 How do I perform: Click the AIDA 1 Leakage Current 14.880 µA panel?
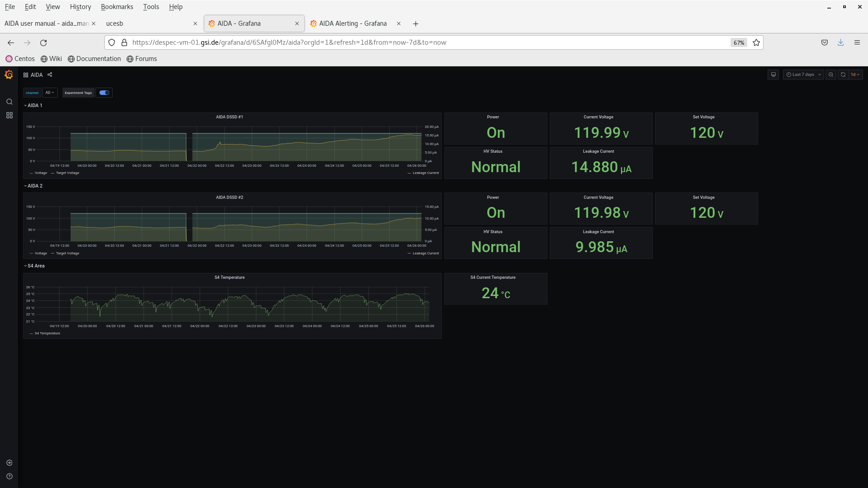pyautogui.click(x=601, y=163)
